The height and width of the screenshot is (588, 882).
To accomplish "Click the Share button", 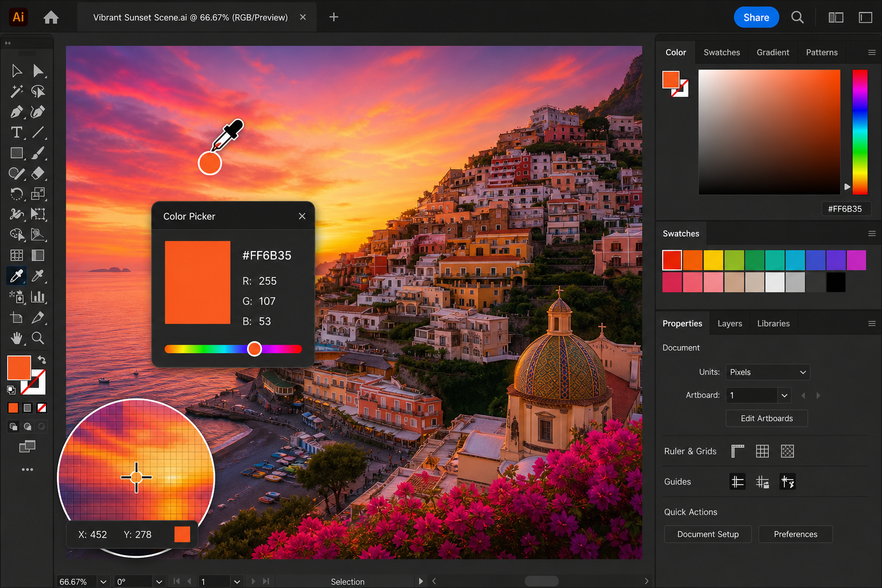I will pyautogui.click(x=756, y=17).
